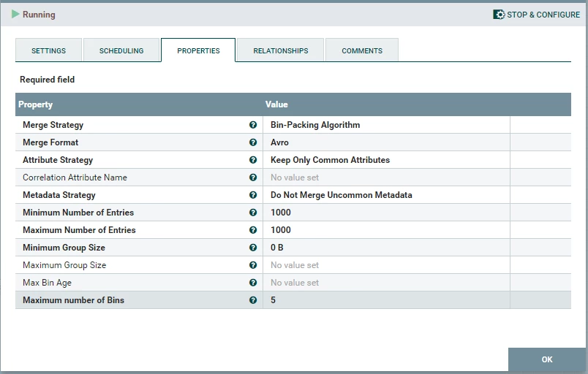Image resolution: width=588 pixels, height=374 pixels.
Task: Click the Maximum Number of Entries value 1000
Action: click(281, 230)
